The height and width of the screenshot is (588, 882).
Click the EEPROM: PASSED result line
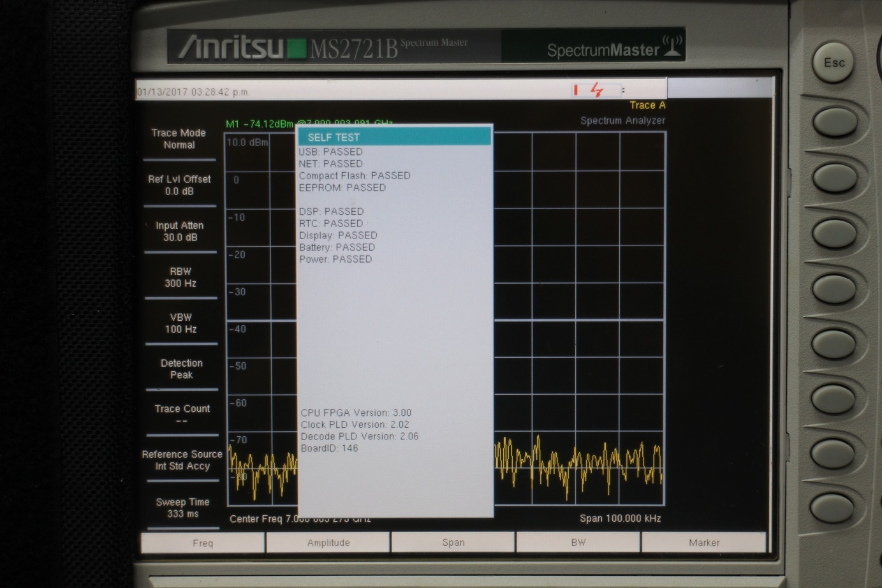point(342,187)
